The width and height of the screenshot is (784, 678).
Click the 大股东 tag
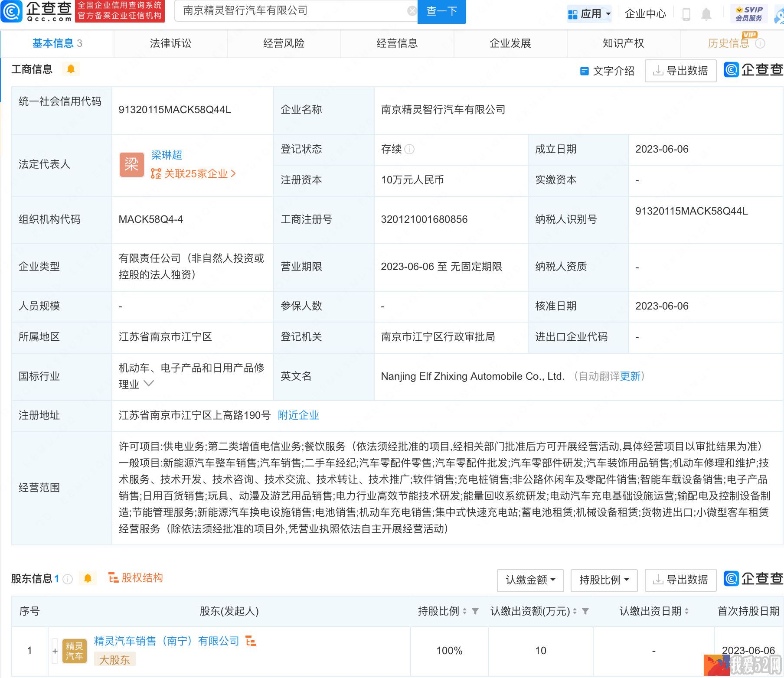(x=114, y=660)
